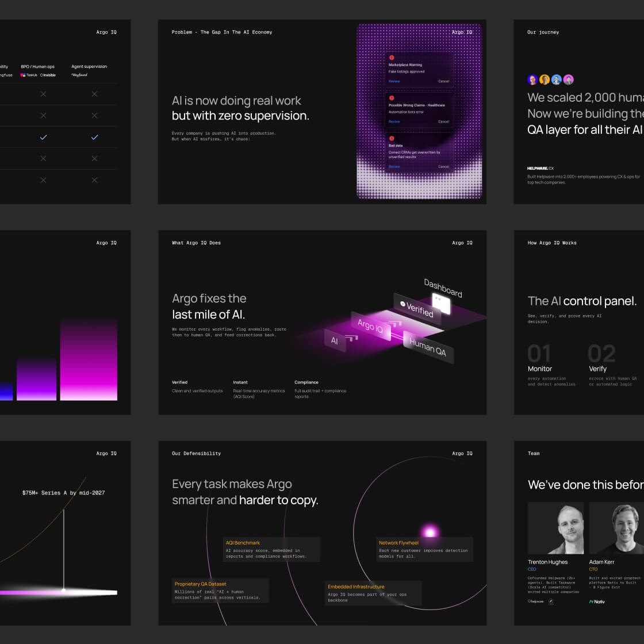This screenshot has height=644, width=644.
Task: Click the Wayfound logo under Agent supervision
Action: [x=79, y=75]
